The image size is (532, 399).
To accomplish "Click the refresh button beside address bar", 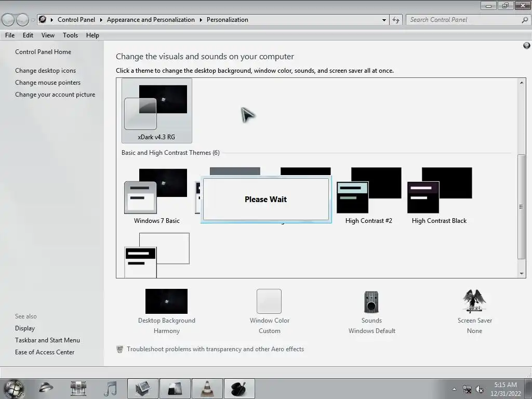I will [396, 20].
